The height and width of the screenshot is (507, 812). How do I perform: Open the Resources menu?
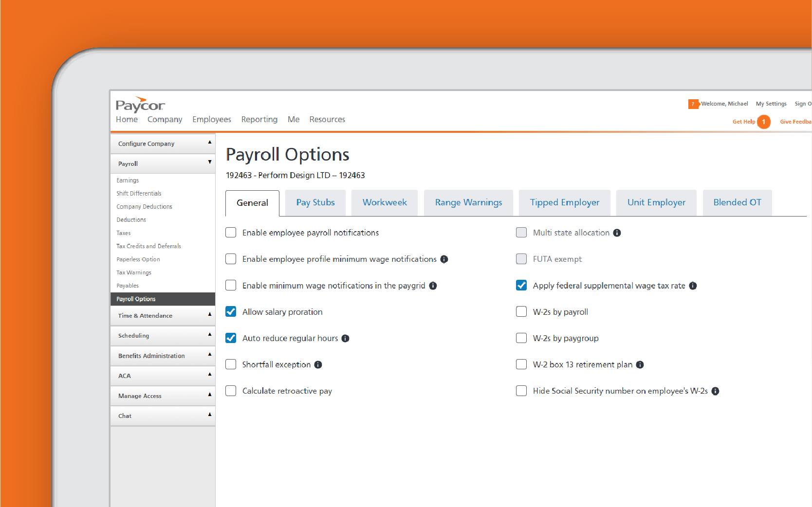tap(327, 119)
